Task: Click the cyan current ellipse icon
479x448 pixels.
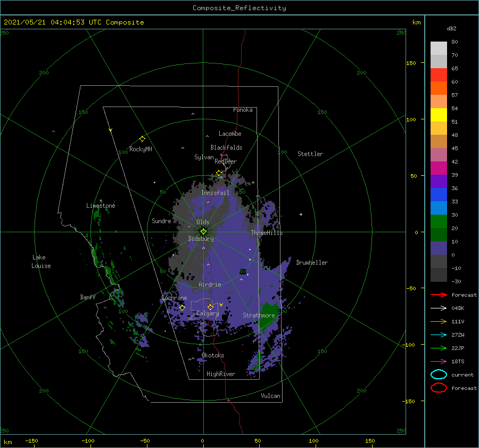Action: (x=439, y=374)
